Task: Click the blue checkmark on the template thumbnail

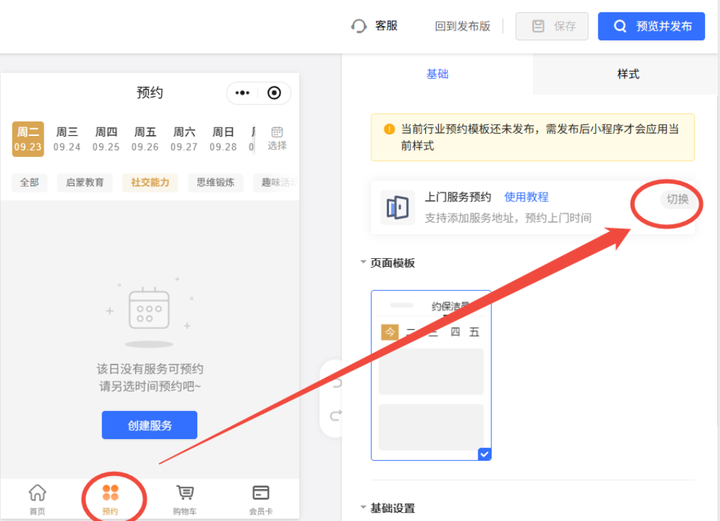Action: pos(484,454)
